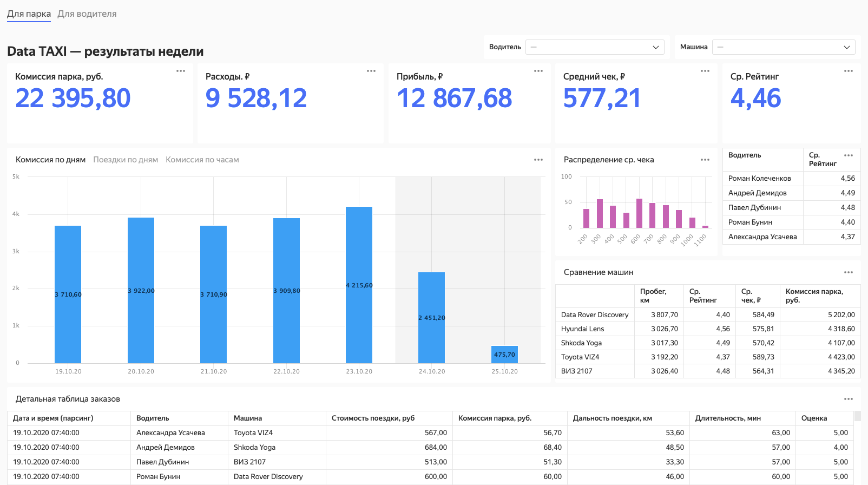
Task: Sort rating table by Водитель column header
Action: click(x=762, y=159)
